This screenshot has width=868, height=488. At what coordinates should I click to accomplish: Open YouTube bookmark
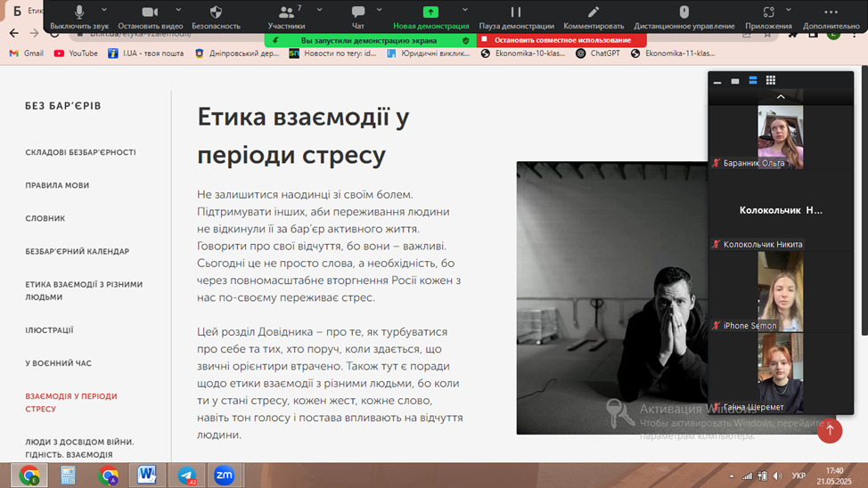[76, 53]
